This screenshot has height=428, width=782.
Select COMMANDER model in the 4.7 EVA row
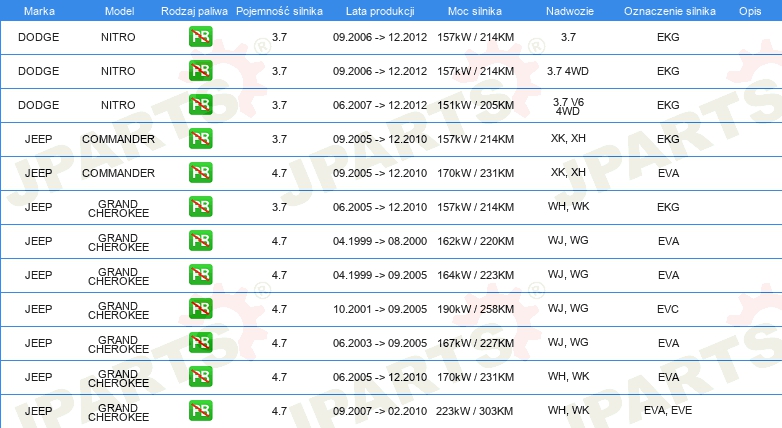[x=118, y=173]
